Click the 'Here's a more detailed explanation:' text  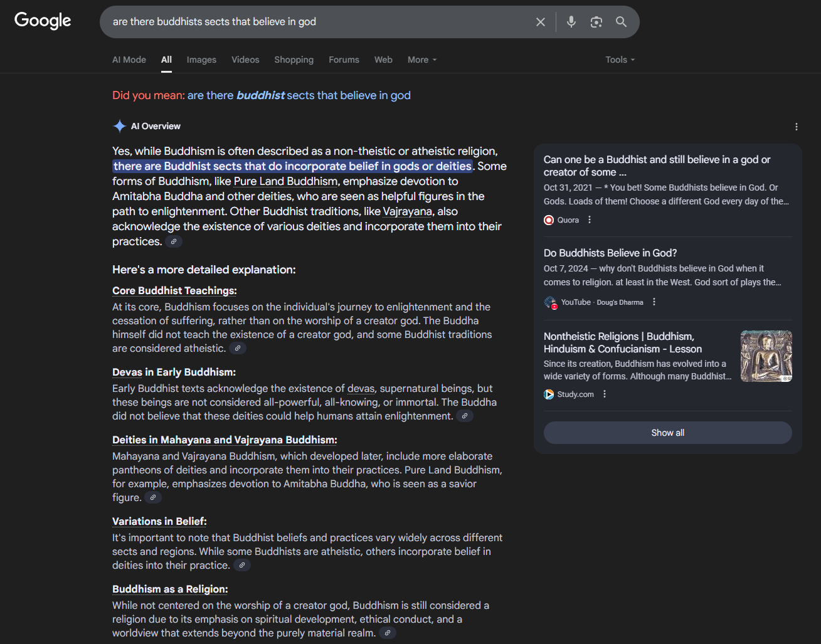204,270
